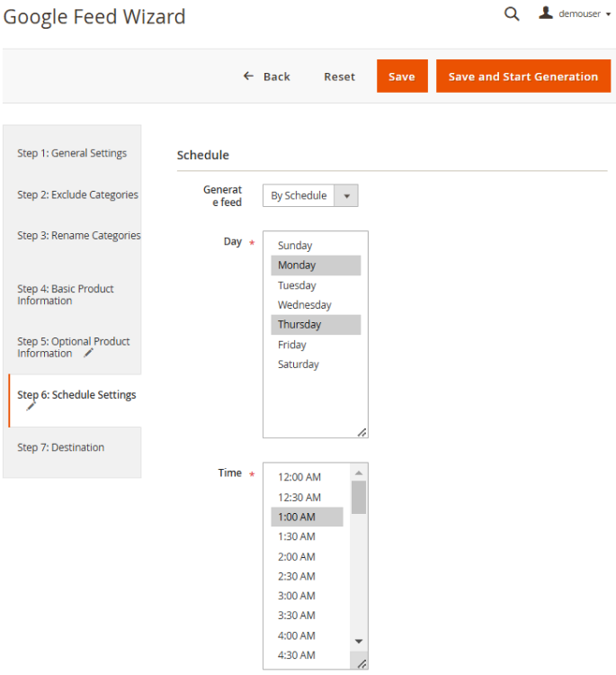The width and height of the screenshot is (616, 675).
Task: Click Time list scroll down arrow
Action: pyautogui.click(x=359, y=641)
